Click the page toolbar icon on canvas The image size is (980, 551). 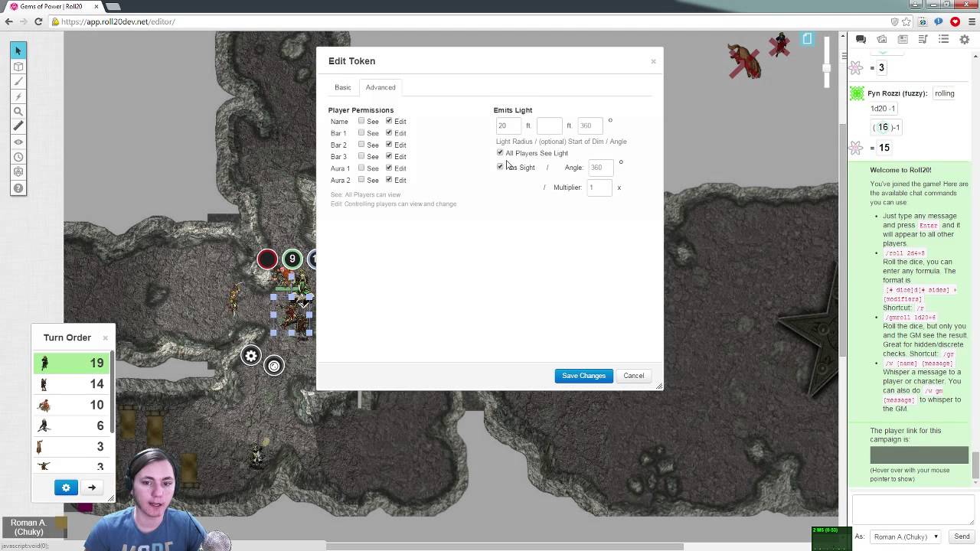[807, 39]
